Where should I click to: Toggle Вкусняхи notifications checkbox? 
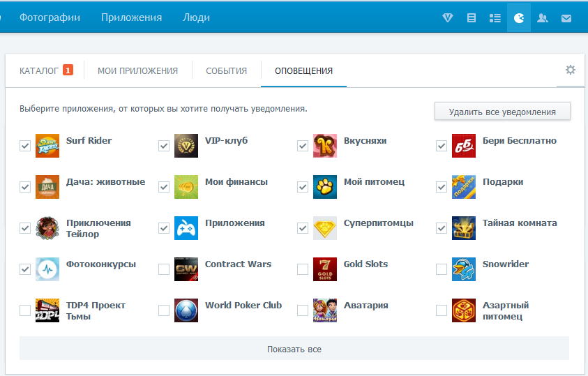303,146
